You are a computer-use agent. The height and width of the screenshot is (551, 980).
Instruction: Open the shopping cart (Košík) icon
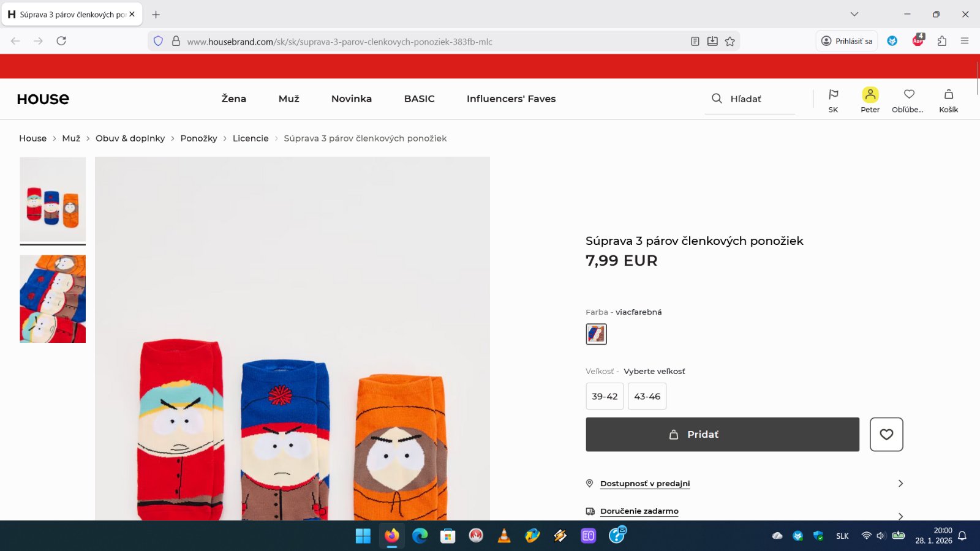point(948,95)
